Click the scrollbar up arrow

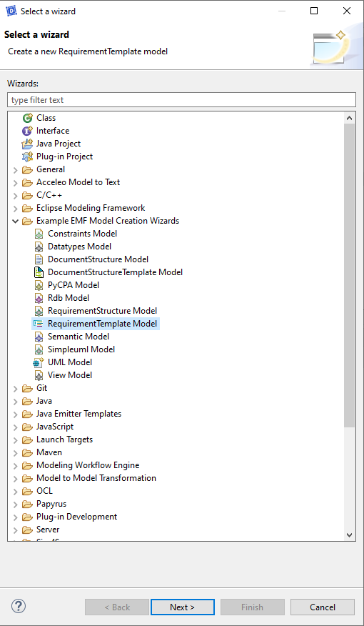(x=349, y=118)
